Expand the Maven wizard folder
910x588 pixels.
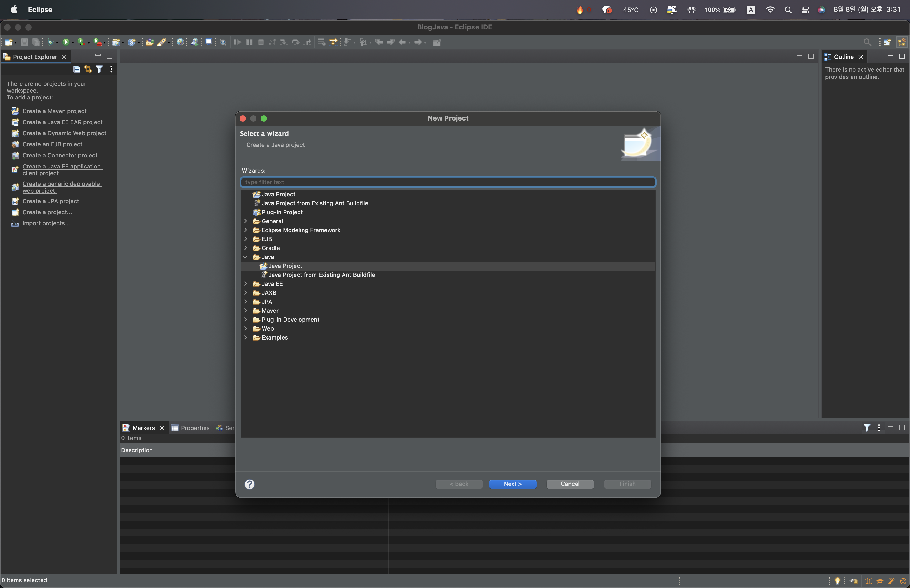coord(246,310)
